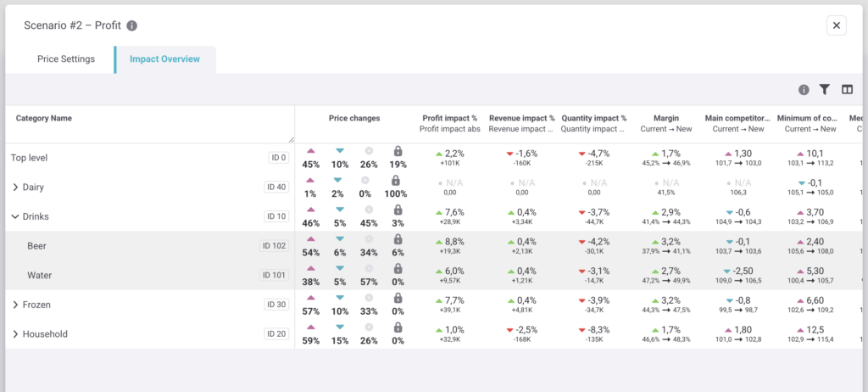
Task: Click the lock icon in Dairy row
Action: pos(395,180)
